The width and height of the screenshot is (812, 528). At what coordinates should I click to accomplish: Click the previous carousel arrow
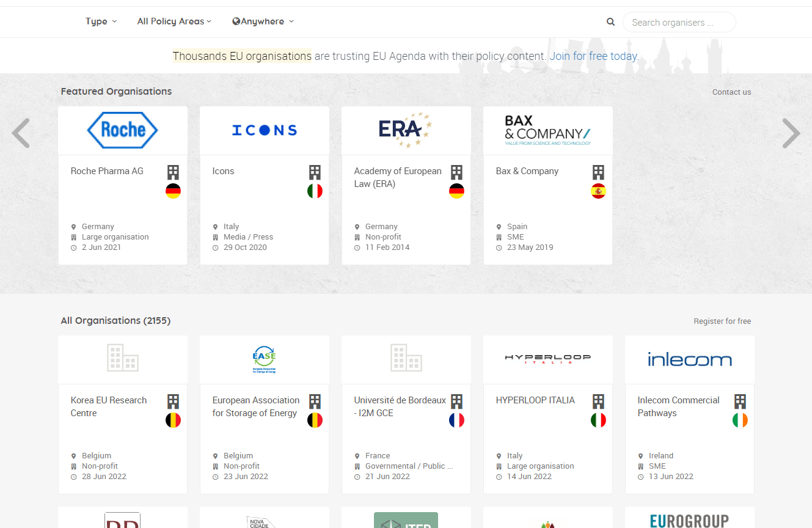21,133
